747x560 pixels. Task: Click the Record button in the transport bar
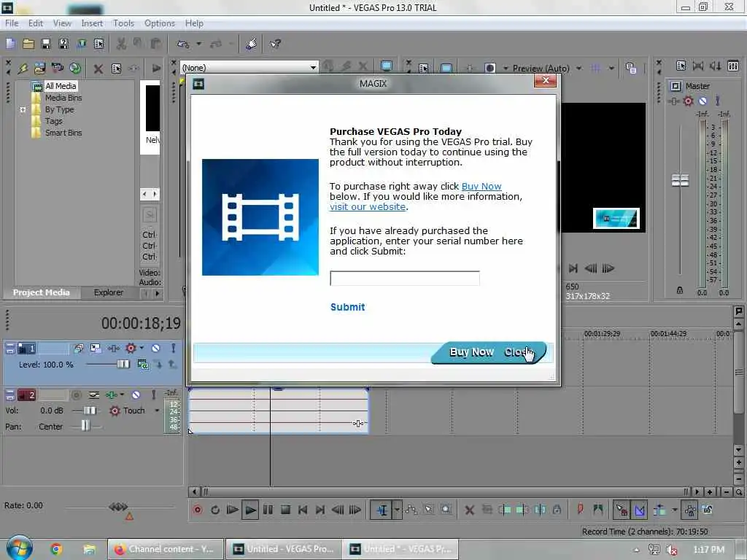point(198,510)
